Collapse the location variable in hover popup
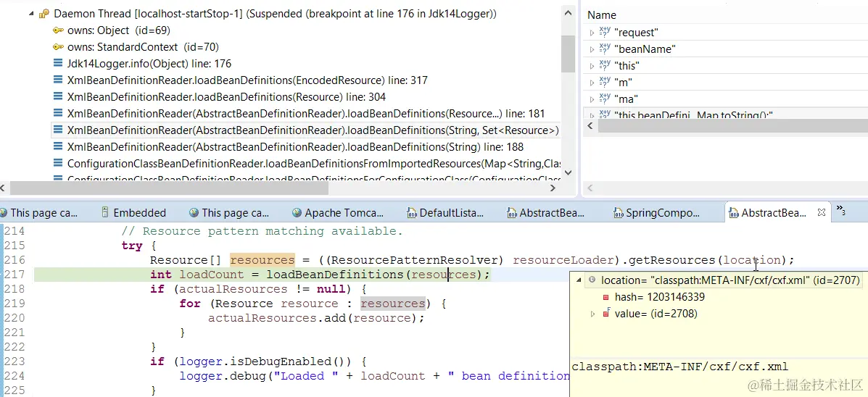 579,280
